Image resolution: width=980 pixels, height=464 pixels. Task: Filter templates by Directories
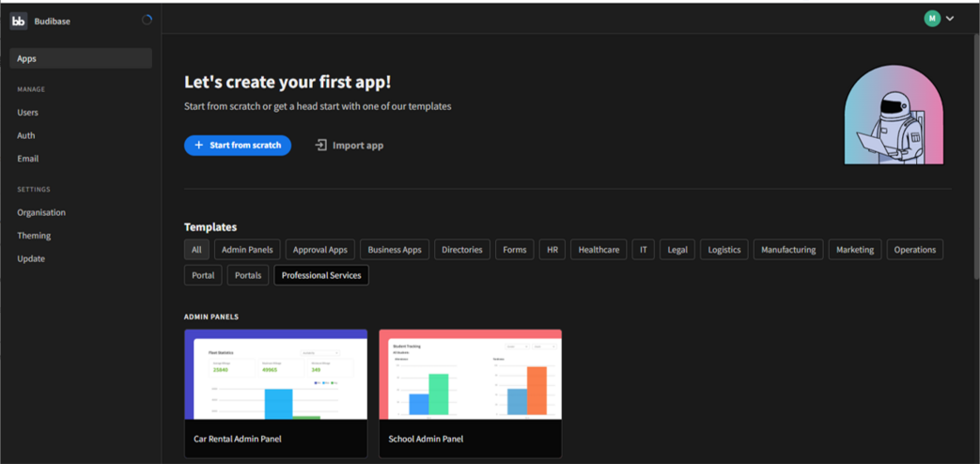click(x=462, y=250)
